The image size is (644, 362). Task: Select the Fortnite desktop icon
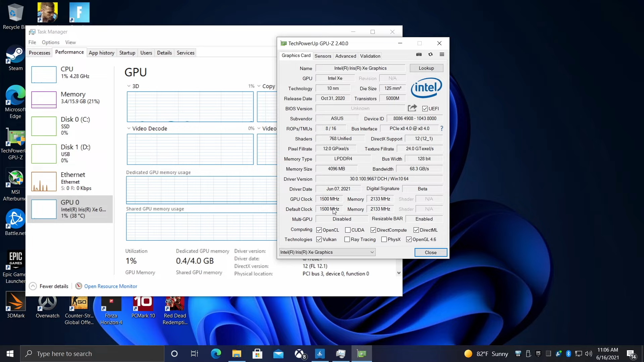click(79, 13)
